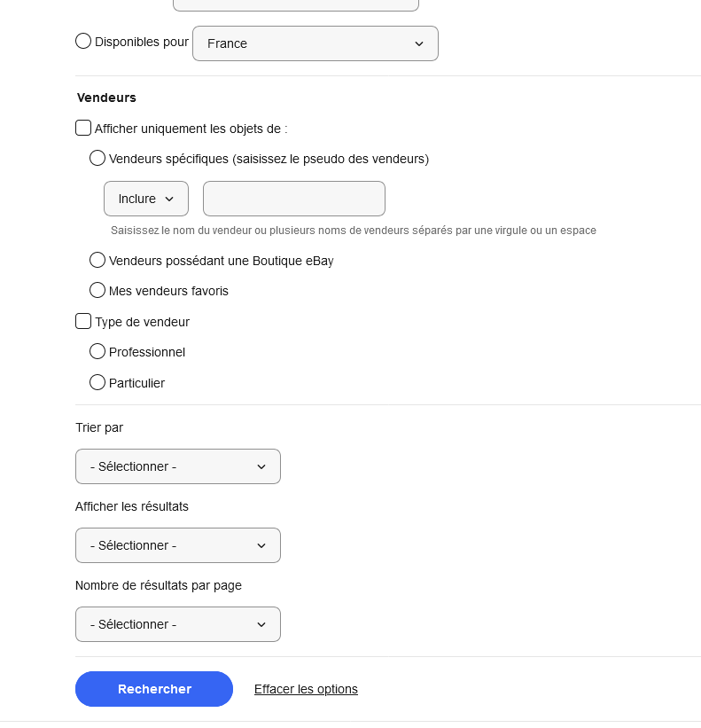Screen dimensions: 701x728
Task: Open the France country dropdown
Action: [x=315, y=43]
